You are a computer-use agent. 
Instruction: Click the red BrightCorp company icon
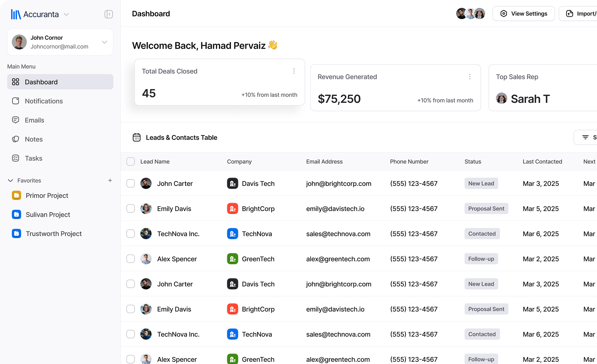[x=232, y=209]
